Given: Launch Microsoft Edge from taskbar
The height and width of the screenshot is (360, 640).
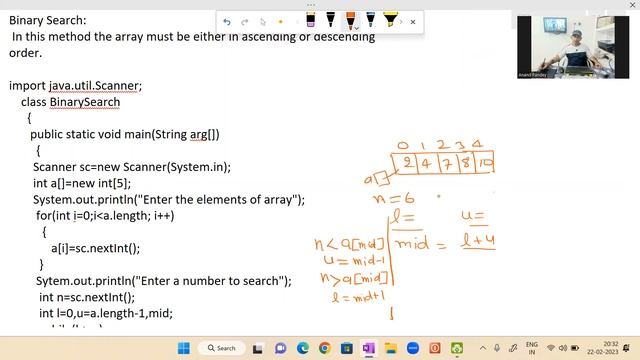Looking at the screenshot, I should (x=303, y=349).
